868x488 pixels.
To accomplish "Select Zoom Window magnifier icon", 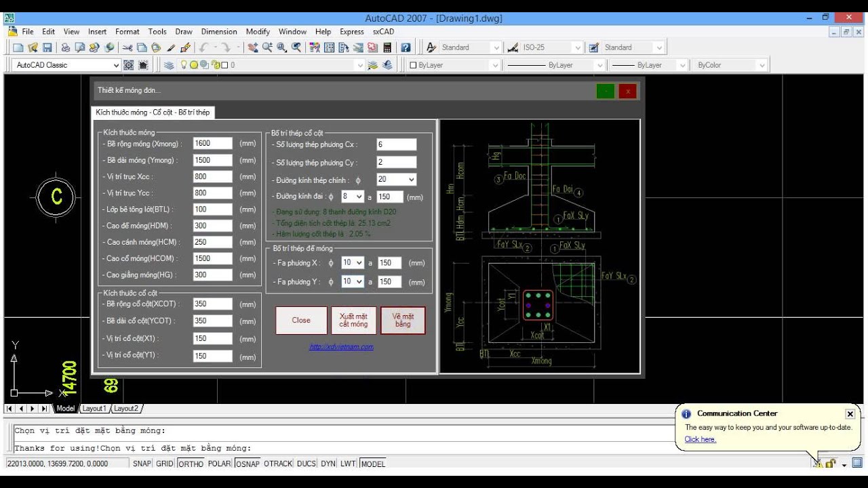I will 281,47.
